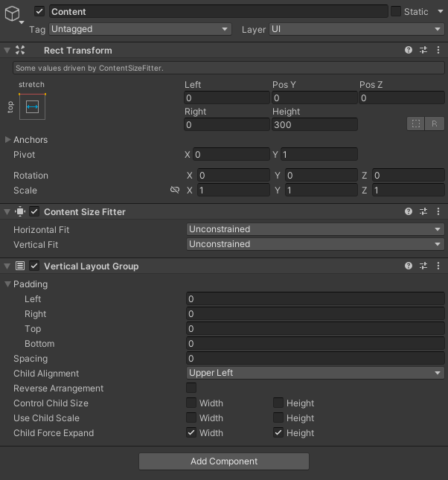This screenshot has width=448, height=480.
Task: Uncheck Child Force Expand Height
Action: click(x=278, y=432)
